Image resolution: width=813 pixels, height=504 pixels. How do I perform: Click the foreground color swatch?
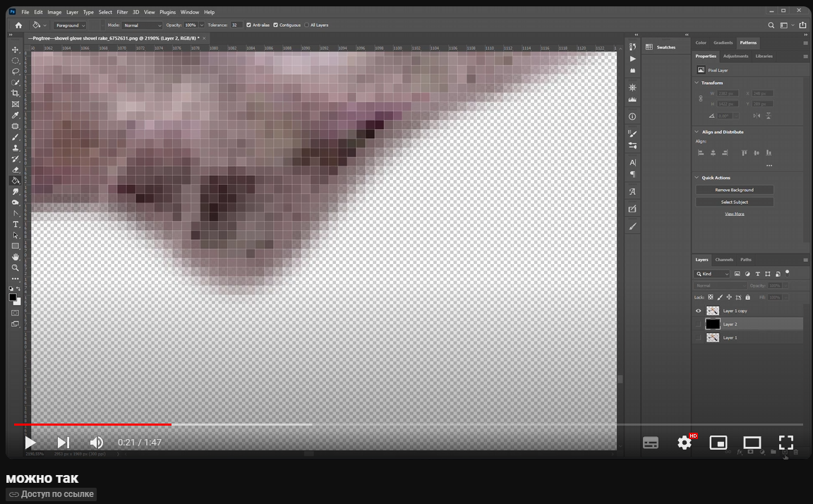tap(13, 297)
